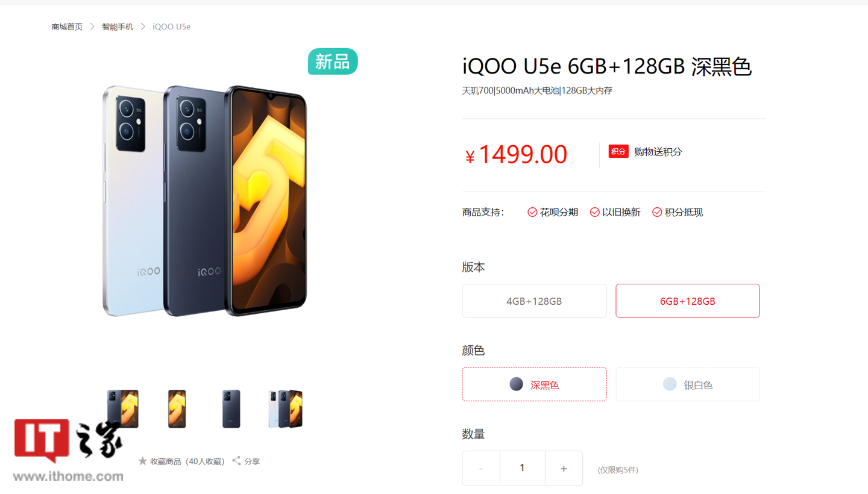The height and width of the screenshot is (494, 868).
Task: Click the breadcrumb chevron after 商城首页
Action: coord(92,27)
